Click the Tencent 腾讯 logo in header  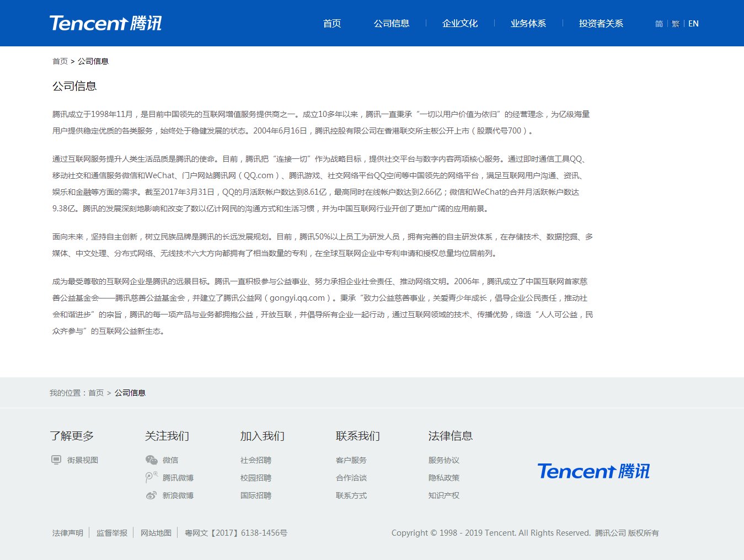click(105, 23)
